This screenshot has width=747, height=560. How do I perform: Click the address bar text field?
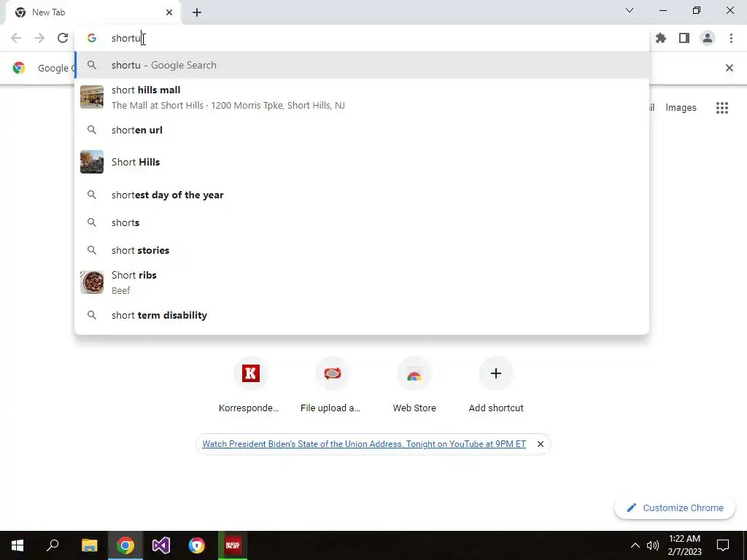[x=362, y=38]
